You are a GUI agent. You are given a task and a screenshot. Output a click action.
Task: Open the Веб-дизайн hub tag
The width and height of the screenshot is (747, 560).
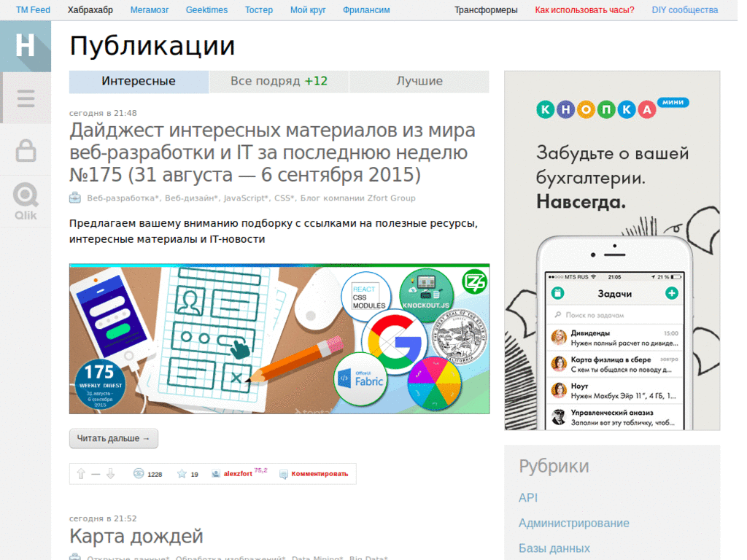click(192, 198)
